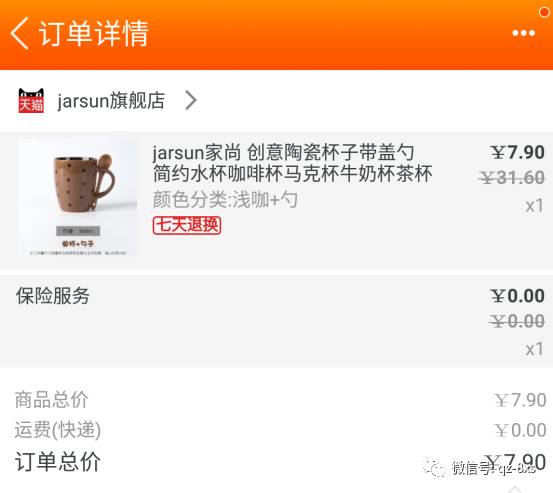Tap the 订单详情 page title
553x493 pixels.
[93, 33]
